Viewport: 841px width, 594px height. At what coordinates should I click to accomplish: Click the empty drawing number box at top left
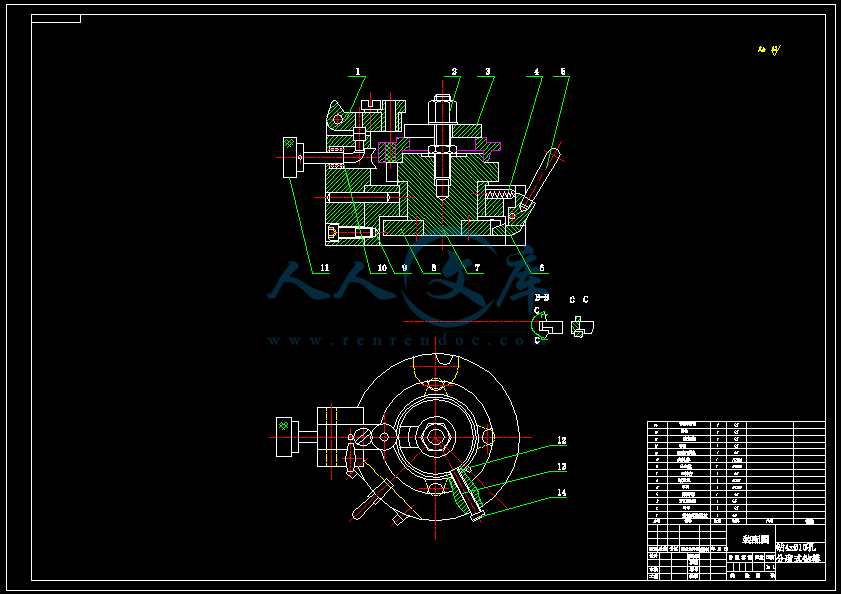[x=56, y=19]
